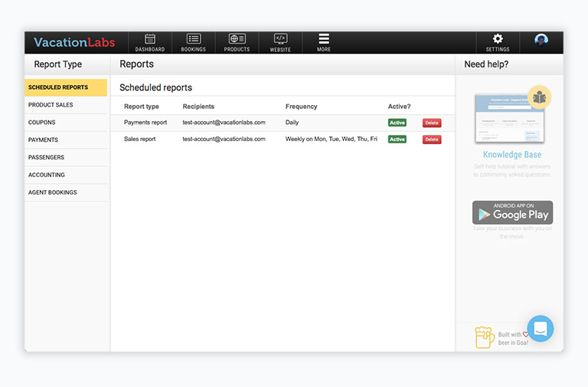Select Agent Bookings report type
This screenshot has height=387, width=588.
66,192
